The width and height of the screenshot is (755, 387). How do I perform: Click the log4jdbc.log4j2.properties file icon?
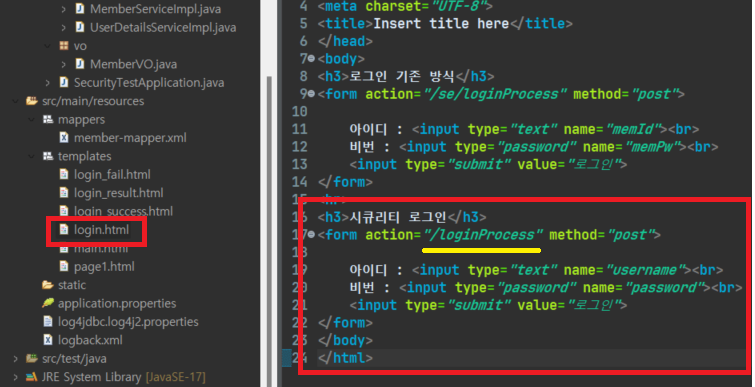48,322
